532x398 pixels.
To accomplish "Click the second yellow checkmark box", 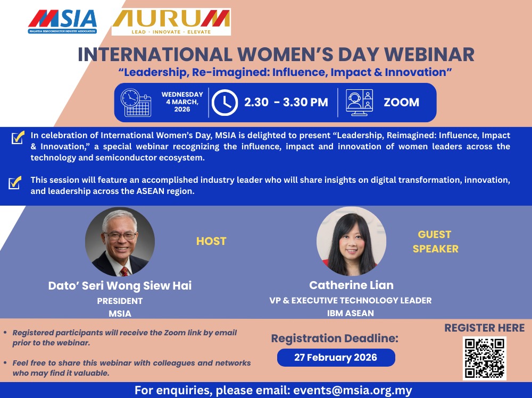I will [15, 183].
